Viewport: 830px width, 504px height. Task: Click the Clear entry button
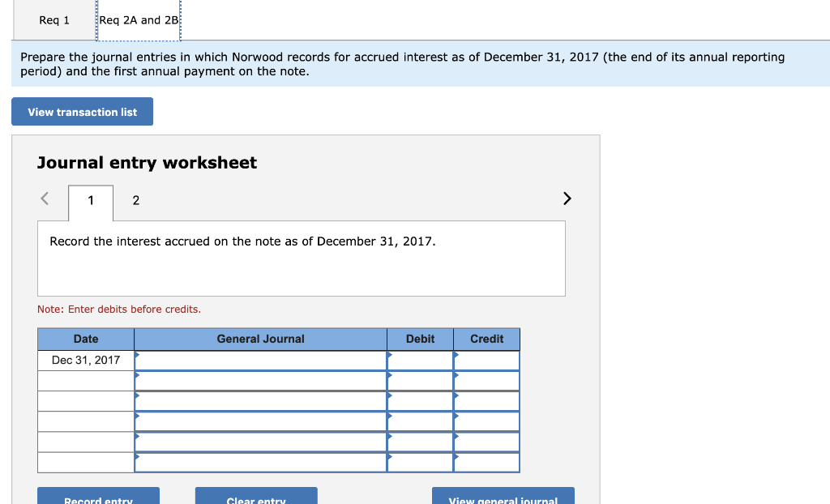click(256, 498)
